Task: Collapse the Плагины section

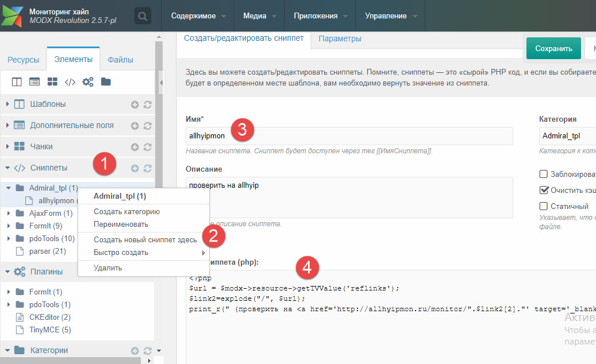Action: [x=7, y=272]
